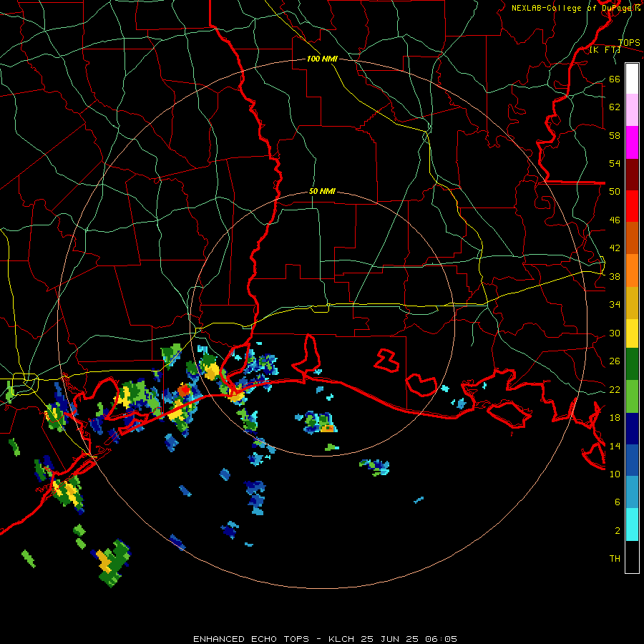Click the light blue legend swatch

tap(632, 492)
